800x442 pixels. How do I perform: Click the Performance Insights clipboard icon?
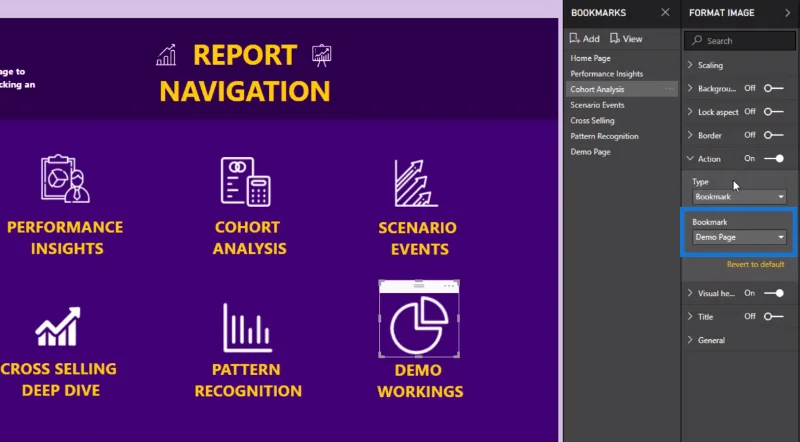click(x=65, y=179)
